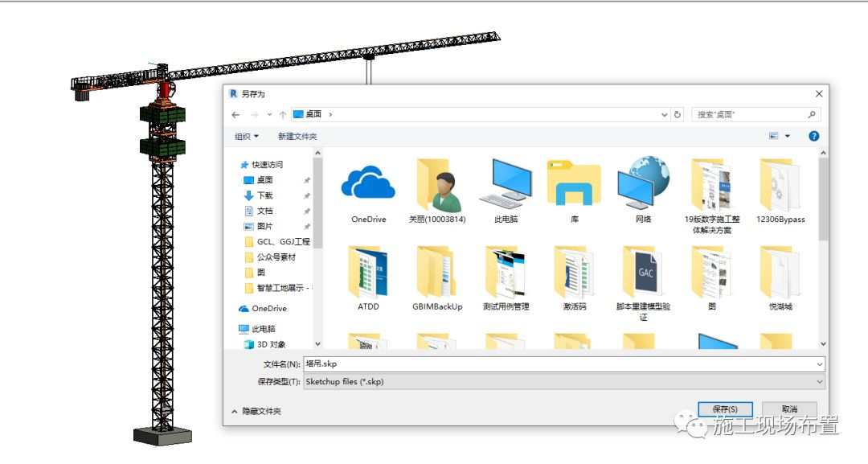This screenshot has width=868, height=464.
Task: Open the 保存类型 Sketchup files dropdown
Action: 564,381
